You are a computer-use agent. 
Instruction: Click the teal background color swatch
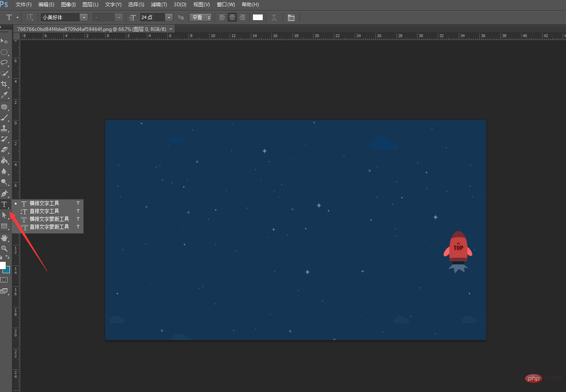point(7,270)
